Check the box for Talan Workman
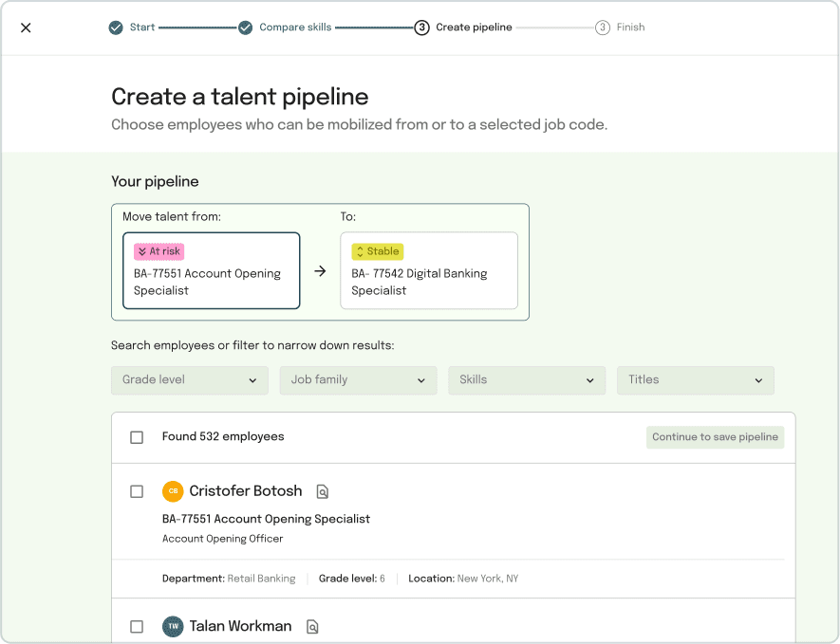Viewport: 840px width, 644px height. pyautogui.click(x=137, y=626)
